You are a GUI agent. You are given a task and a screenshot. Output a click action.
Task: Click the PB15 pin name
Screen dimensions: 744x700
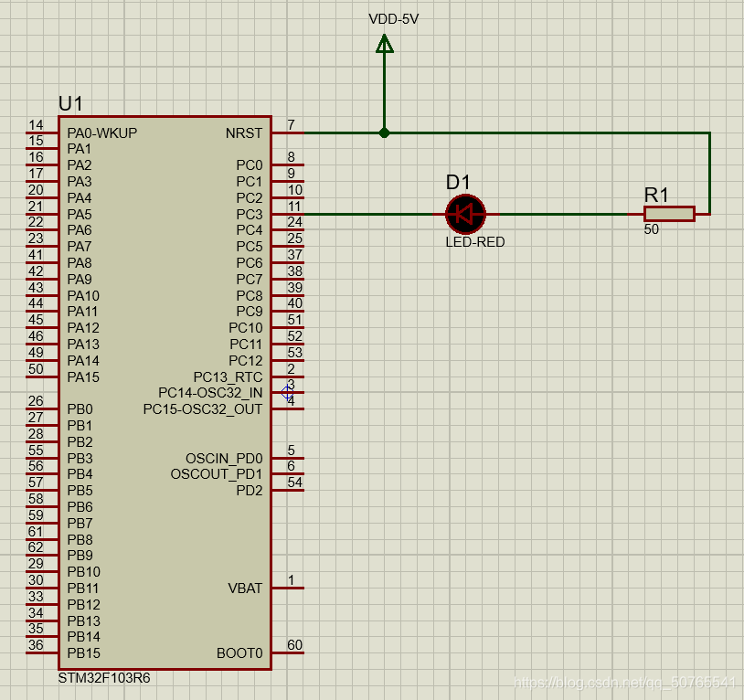pos(84,653)
